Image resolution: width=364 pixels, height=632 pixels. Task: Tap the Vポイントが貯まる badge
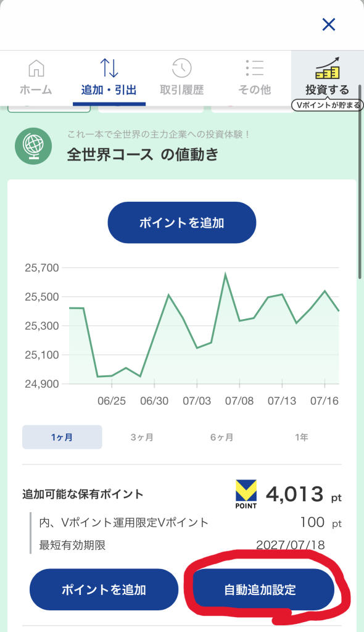point(328,105)
